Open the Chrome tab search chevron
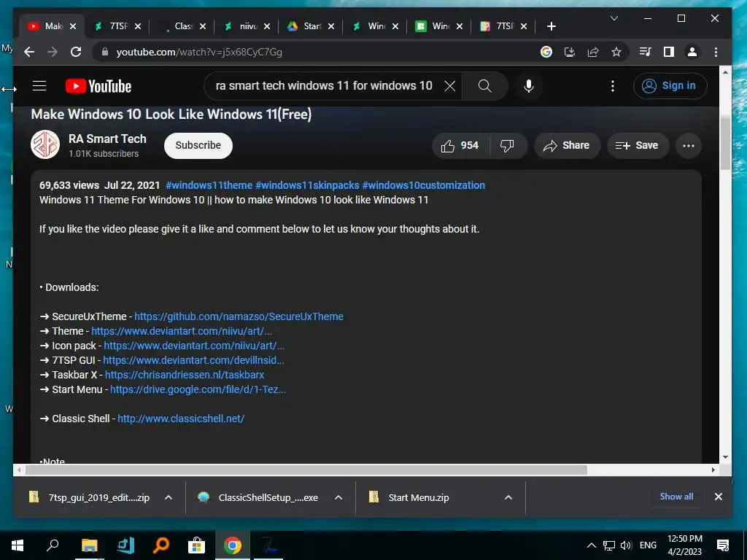This screenshot has width=747, height=560. tap(614, 18)
